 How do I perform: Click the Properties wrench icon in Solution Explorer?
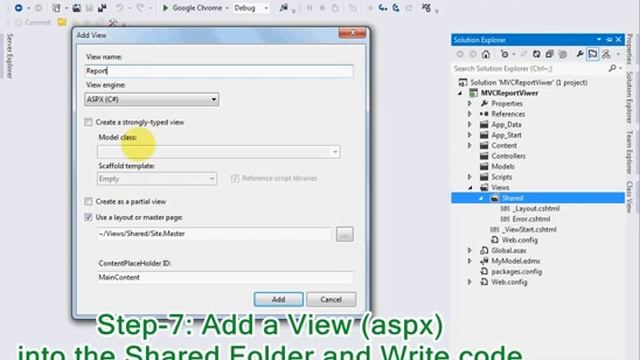click(580, 54)
